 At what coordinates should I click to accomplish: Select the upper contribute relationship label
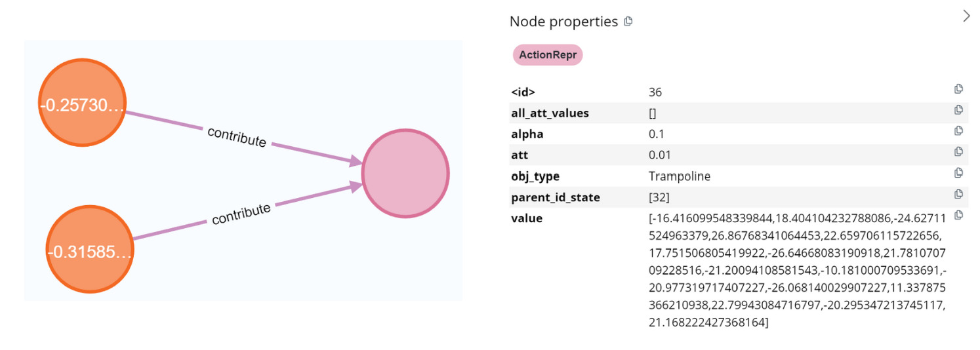(x=237, y=137)
